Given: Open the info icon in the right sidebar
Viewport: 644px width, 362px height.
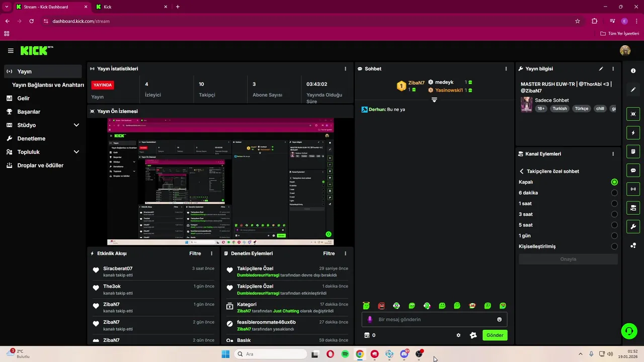Looking at the screenshot, I should [633, 71].
